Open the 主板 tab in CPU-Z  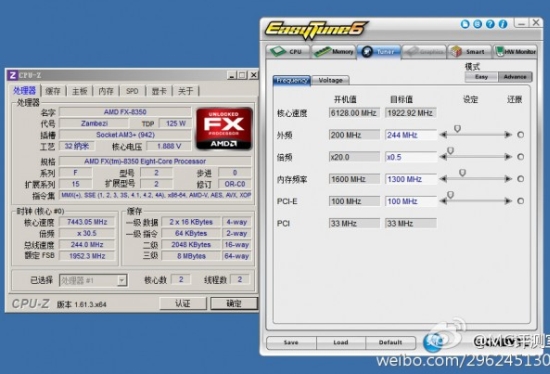(x=80, y=91)
